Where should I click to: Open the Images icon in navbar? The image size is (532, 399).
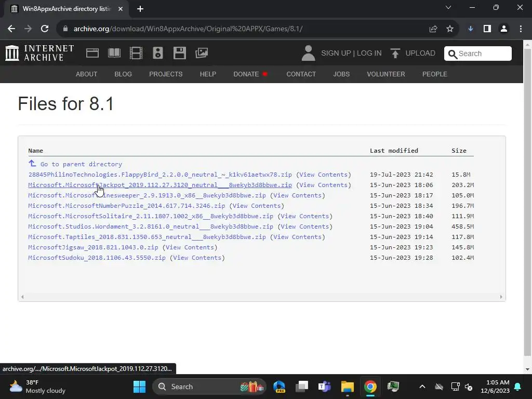pos(202,53)
